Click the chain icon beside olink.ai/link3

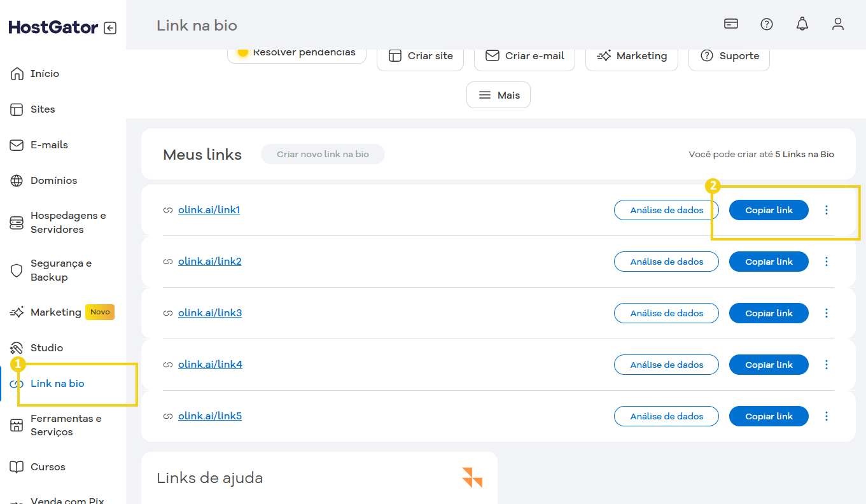tap(168, 313)
